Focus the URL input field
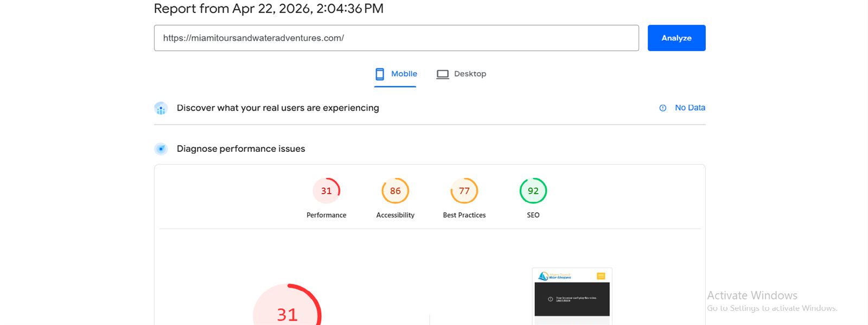The width and height of the screenshot is (868, 325). click(396, 38)
